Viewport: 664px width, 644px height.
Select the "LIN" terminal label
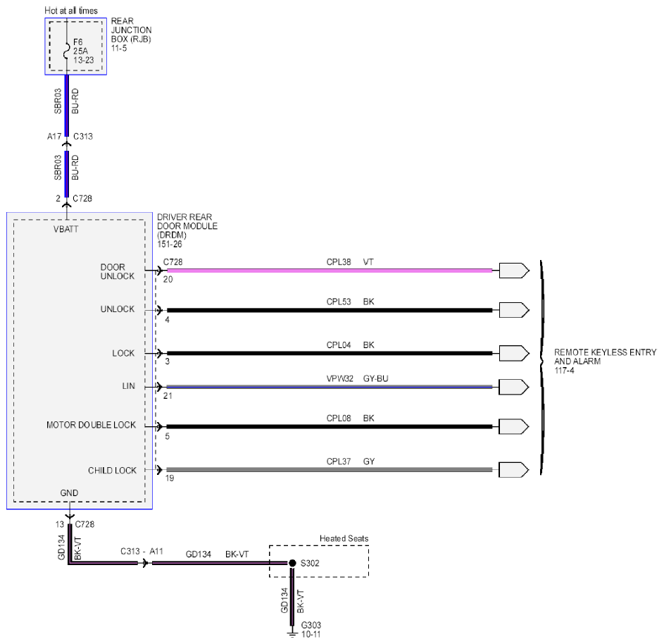(129, 386)
